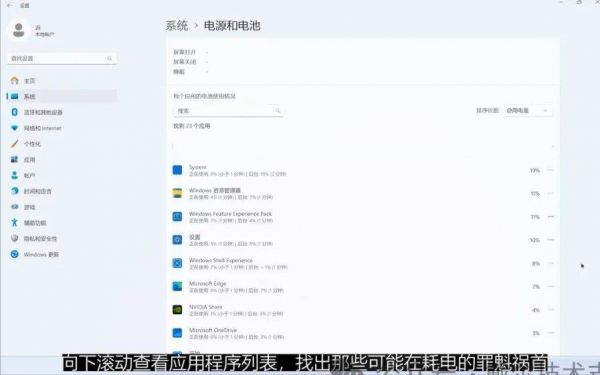The height and width of the screenshot is (375, 600).
Task: Click the 找到 23 个应用 result count
Action: [192, 126]
